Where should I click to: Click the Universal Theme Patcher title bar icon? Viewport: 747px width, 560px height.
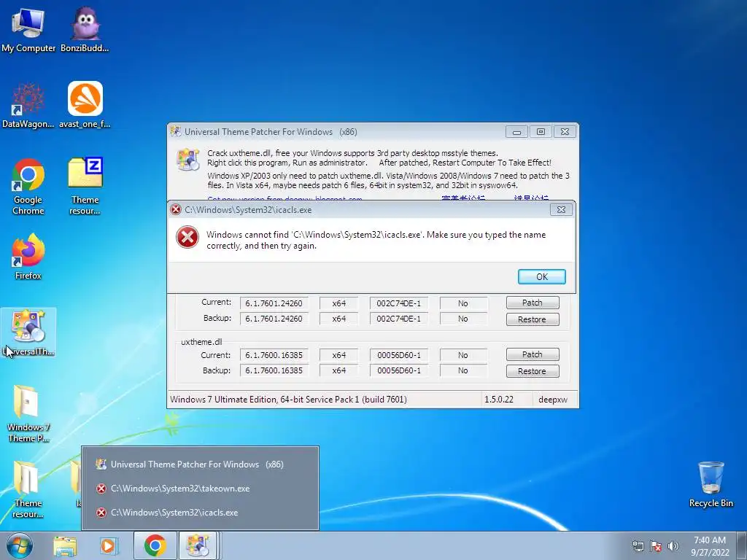[x=175, y=131]
